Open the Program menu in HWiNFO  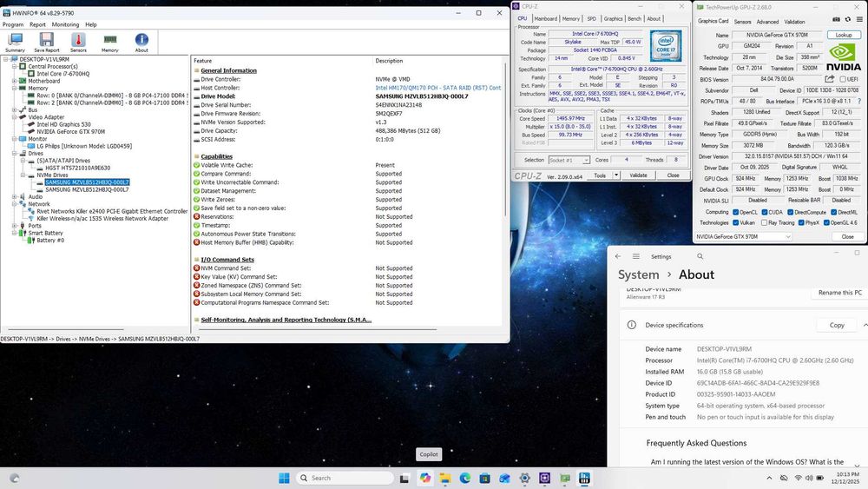coord(13,24)
